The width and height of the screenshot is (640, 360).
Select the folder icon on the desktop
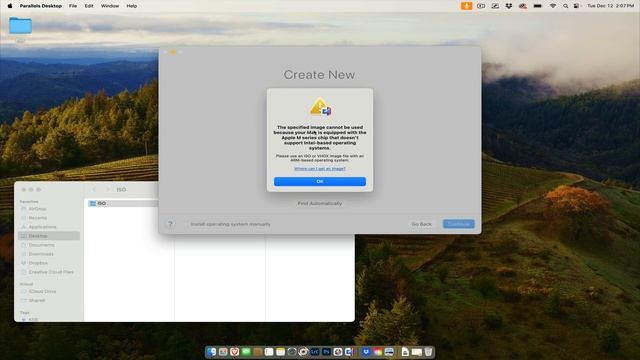(x=20, y=26)
